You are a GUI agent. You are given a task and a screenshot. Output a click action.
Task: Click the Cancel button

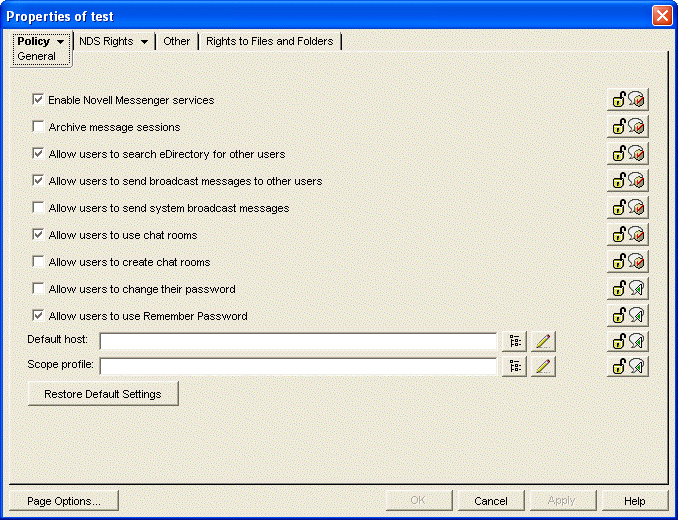[x=491, y=501]
